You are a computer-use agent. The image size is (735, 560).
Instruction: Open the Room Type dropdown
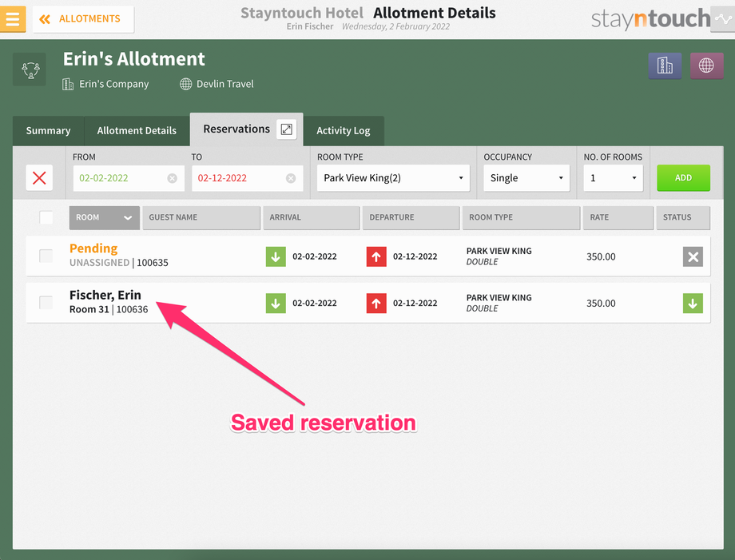393,178
